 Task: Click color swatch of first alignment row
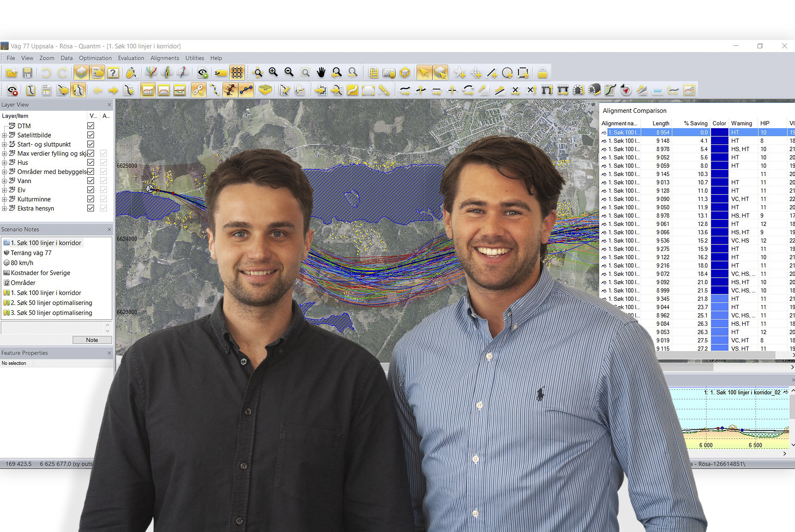point(719,132)
